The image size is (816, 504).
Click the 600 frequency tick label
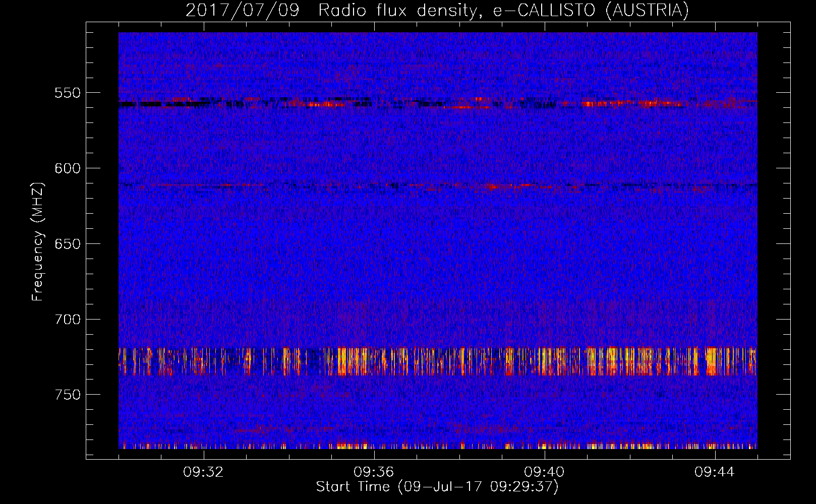pyautogui.click(x=68, y=168)
